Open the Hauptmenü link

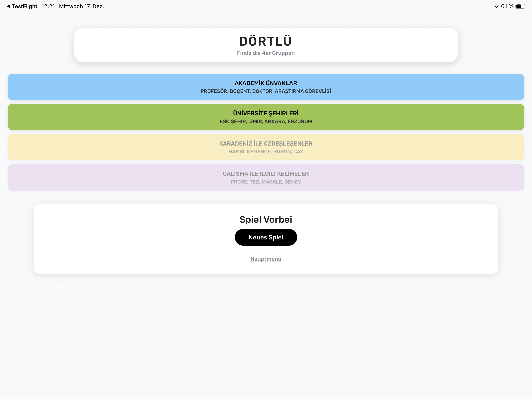tap(266, 259)
